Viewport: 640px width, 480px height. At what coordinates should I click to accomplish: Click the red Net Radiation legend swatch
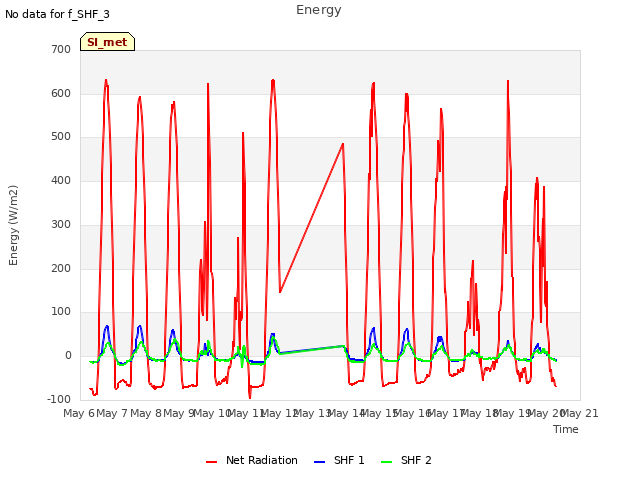[x=211, y=462]
